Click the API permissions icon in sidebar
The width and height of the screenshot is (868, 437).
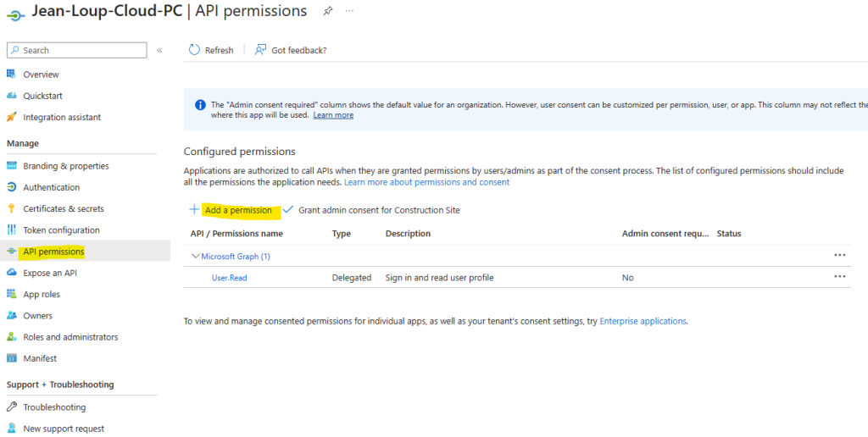pyautogui.click(x=12, y=252)
